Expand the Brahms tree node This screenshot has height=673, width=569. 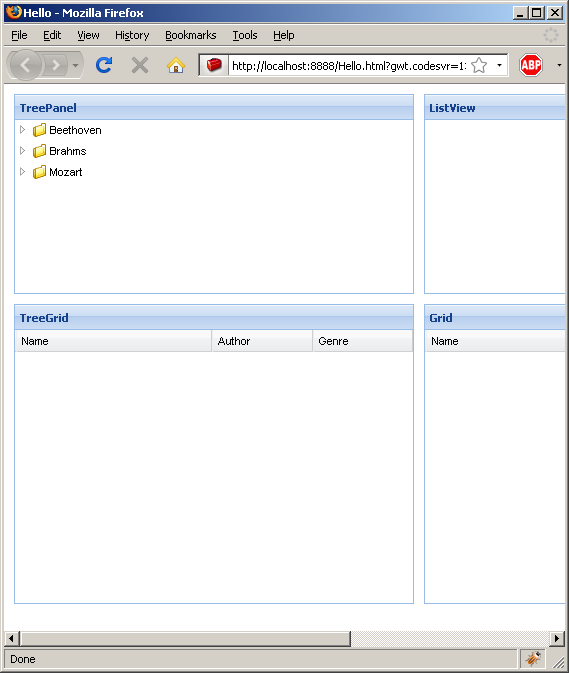pyautogui.click(x=23, y=150)
